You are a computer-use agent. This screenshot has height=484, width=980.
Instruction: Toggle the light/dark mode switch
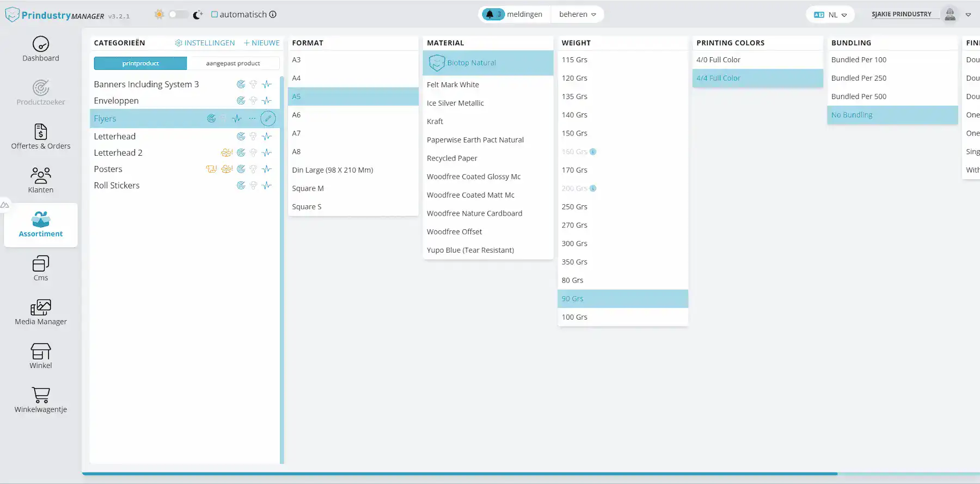[x=178, y=14]
